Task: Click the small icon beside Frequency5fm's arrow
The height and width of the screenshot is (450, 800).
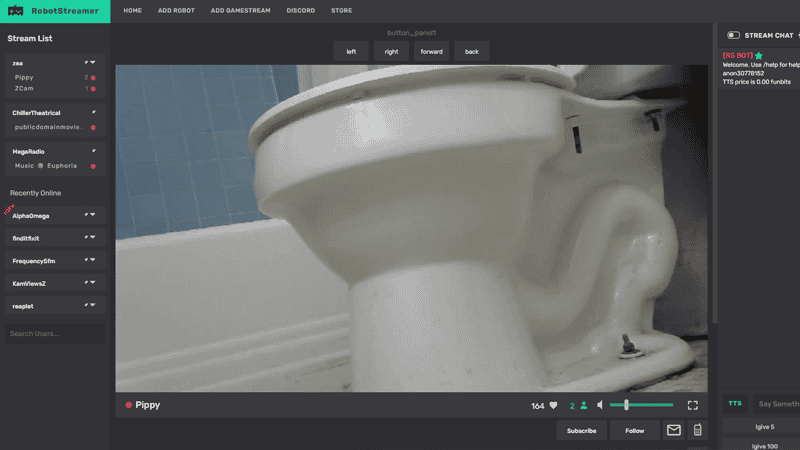Action: (86, 260)
